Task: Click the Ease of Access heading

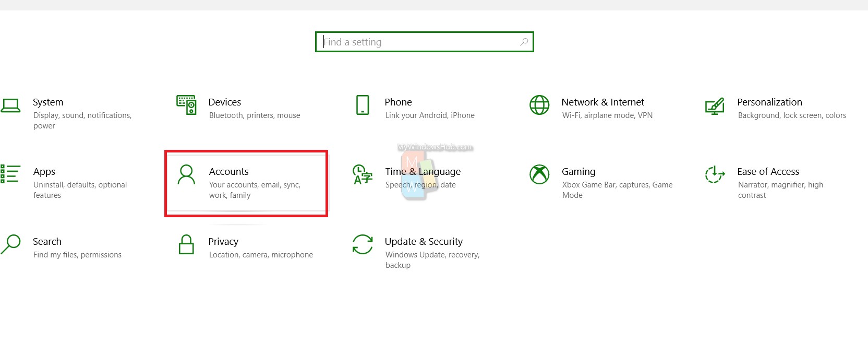Action: pyautogui.click(x=768, y=172)
